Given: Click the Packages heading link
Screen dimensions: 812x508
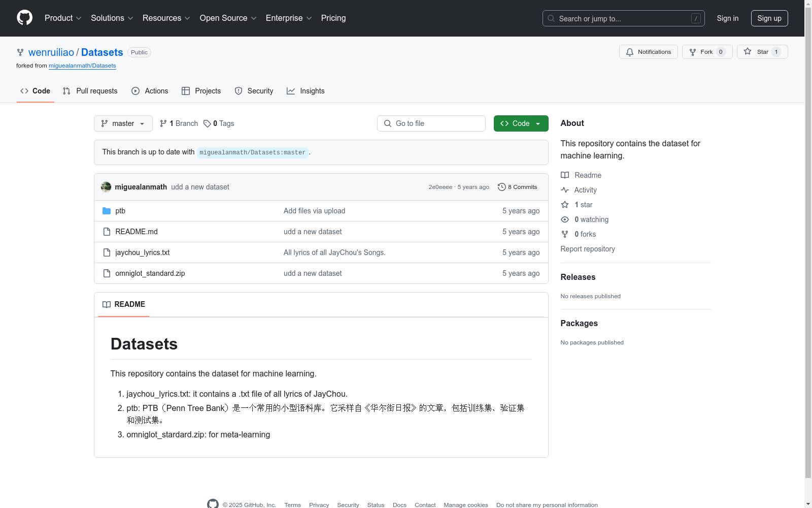Looking at the screenshot, I should (x=579, y=323).
